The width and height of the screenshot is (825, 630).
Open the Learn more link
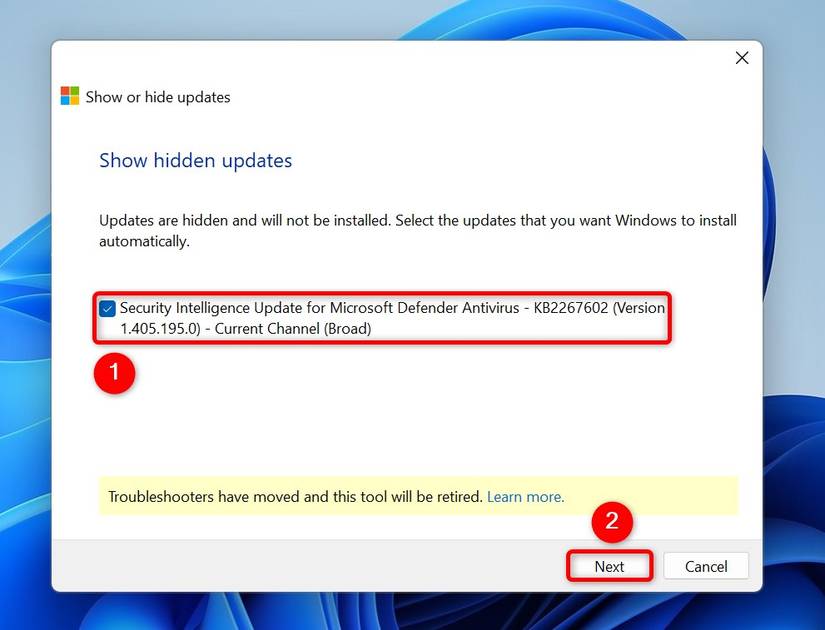point(525,496)
